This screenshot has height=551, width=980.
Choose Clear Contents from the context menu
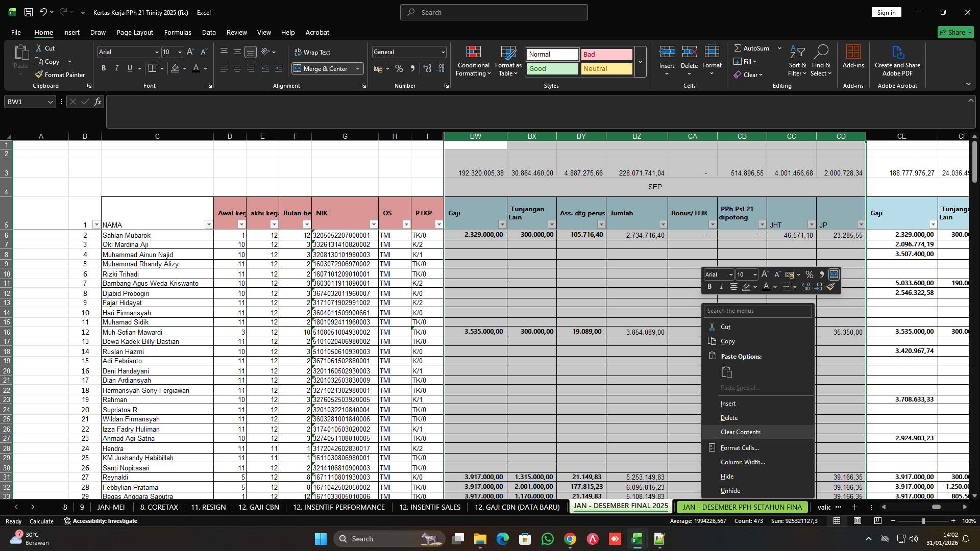pyautogui.click(x=740, y=432)
